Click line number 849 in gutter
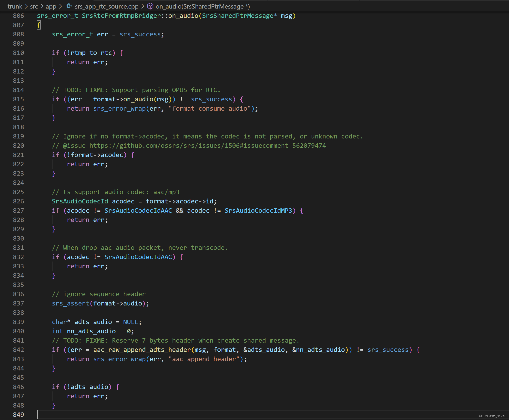This screenshot has width=509, height=420. (x=19, y=415)
